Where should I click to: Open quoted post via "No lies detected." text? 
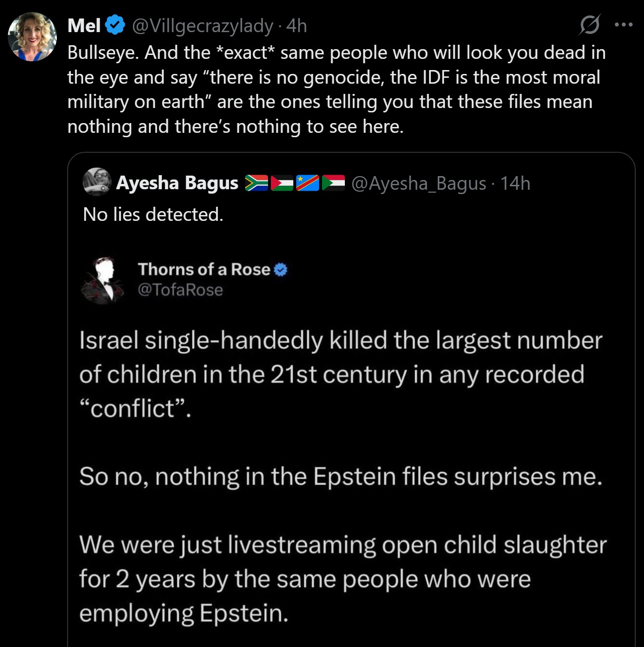[x=153, y=215]
